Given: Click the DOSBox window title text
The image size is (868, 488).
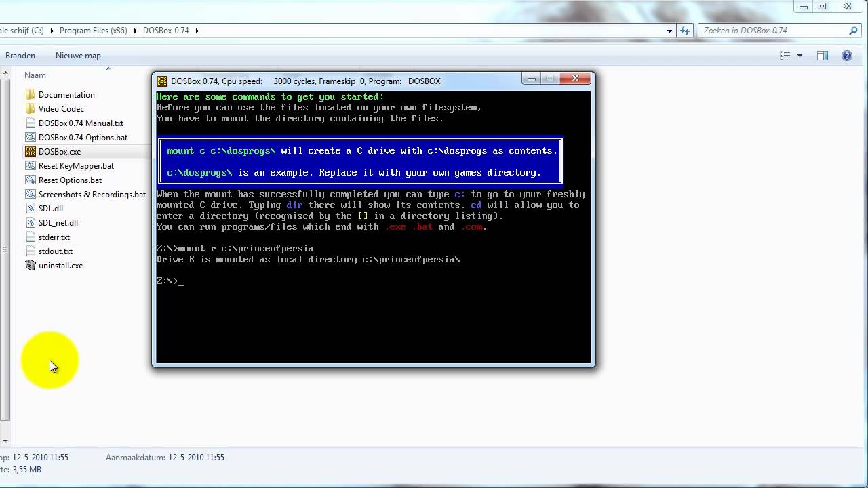Looking at the screenshot, I should tap(306, 81).
